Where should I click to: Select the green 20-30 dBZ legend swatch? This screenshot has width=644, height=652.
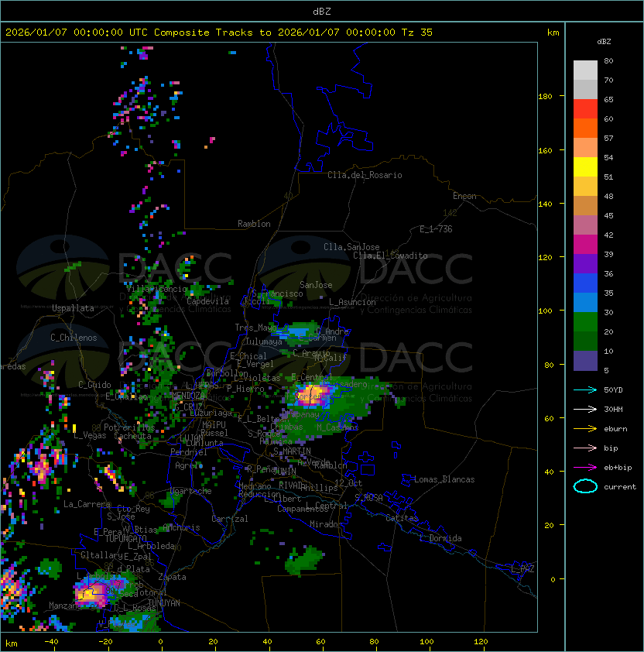point(585,321)
